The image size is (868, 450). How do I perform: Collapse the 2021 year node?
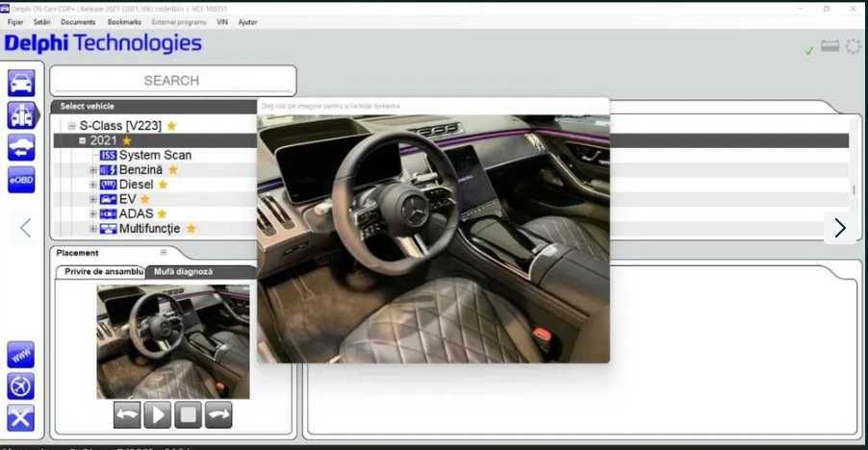[83, 141]
